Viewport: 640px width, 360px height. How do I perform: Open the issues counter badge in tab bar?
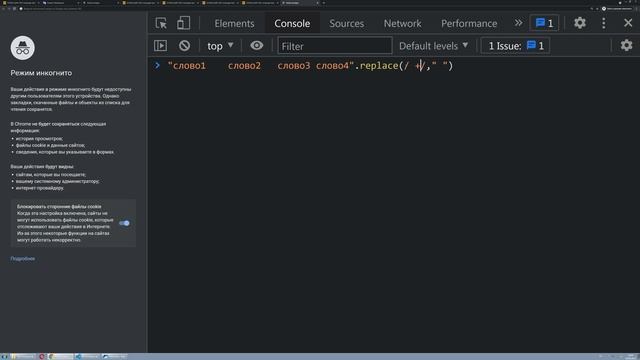(x=544, y=23)
